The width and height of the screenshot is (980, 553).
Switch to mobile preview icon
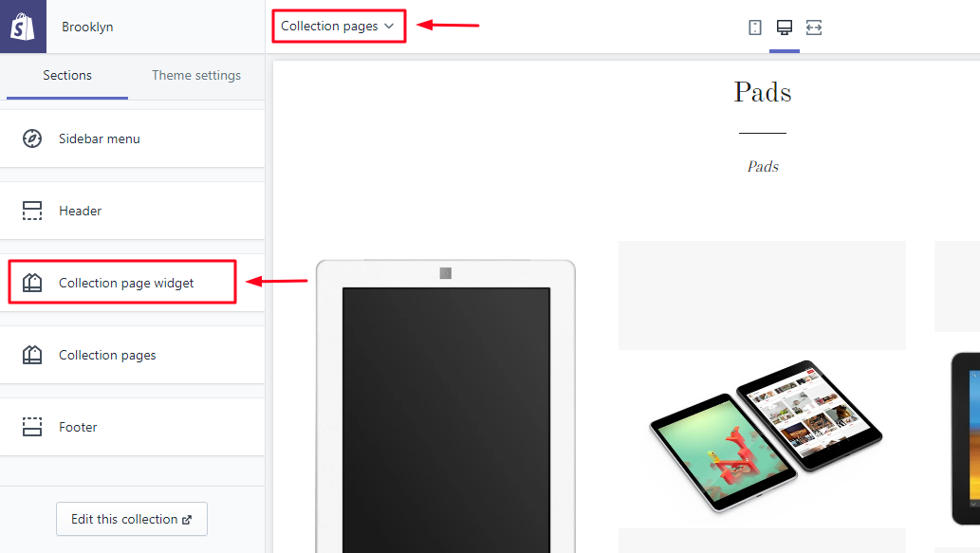click(x=755, y=28)
